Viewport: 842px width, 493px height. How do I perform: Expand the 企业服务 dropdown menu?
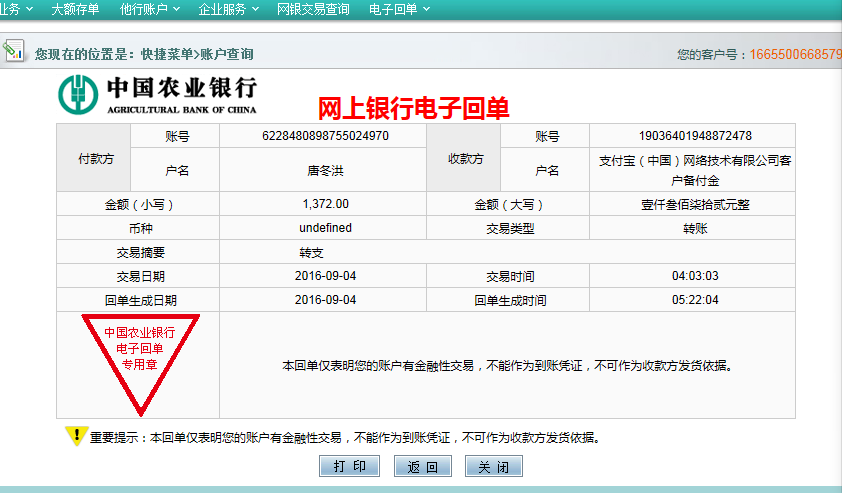(x=229, y=9)
